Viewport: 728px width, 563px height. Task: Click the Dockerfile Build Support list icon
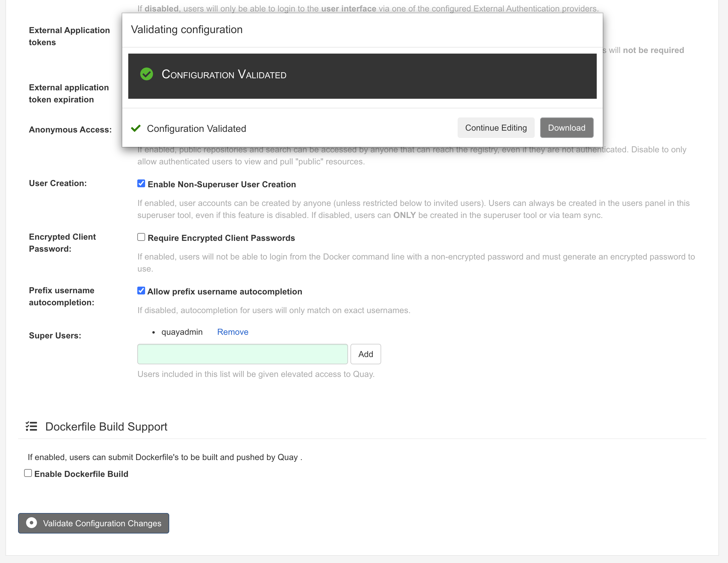[x=31, y=426]
